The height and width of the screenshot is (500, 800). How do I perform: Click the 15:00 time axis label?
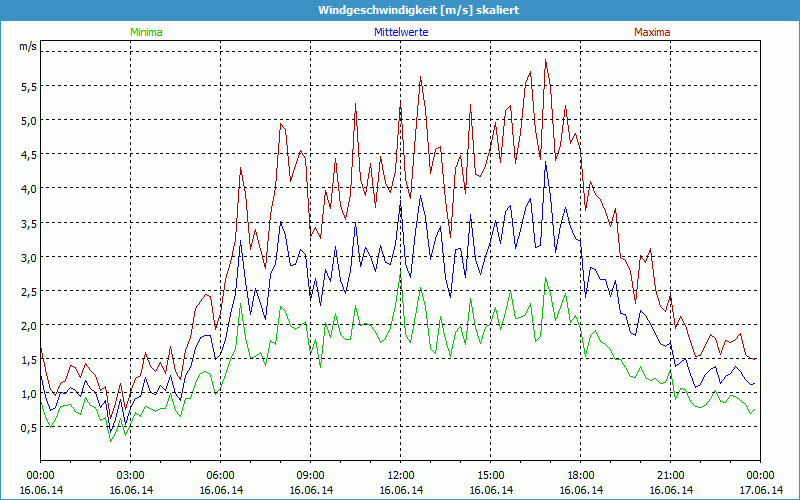[490, 475]
